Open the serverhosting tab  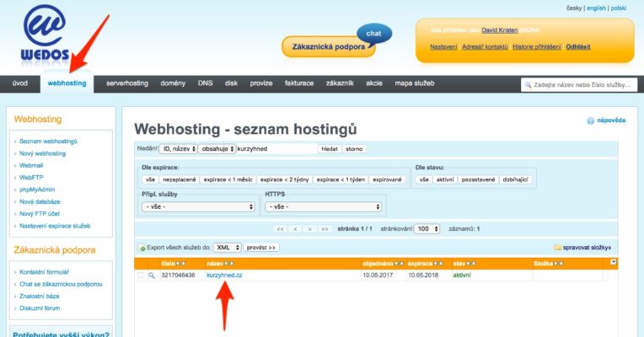tap(127, 83)
